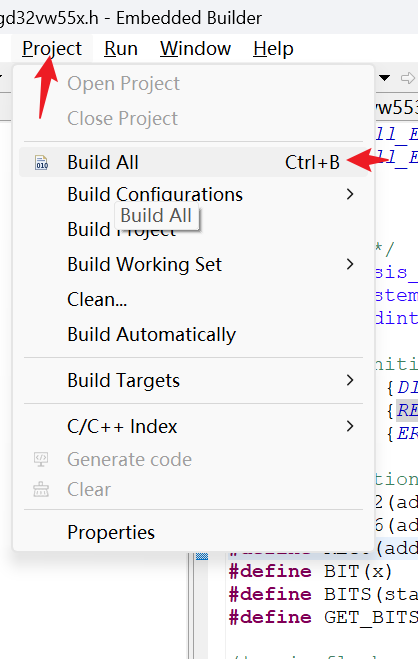Click the #define BIT(x) line in editor
The image size is (418, 659).
pos(310,571)
